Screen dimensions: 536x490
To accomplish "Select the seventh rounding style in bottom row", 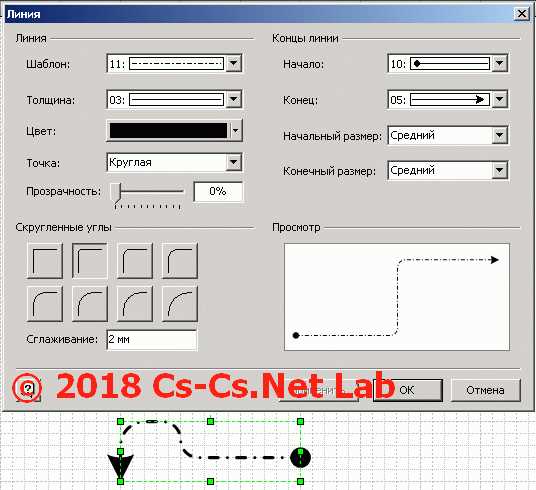I will (135, 304).
